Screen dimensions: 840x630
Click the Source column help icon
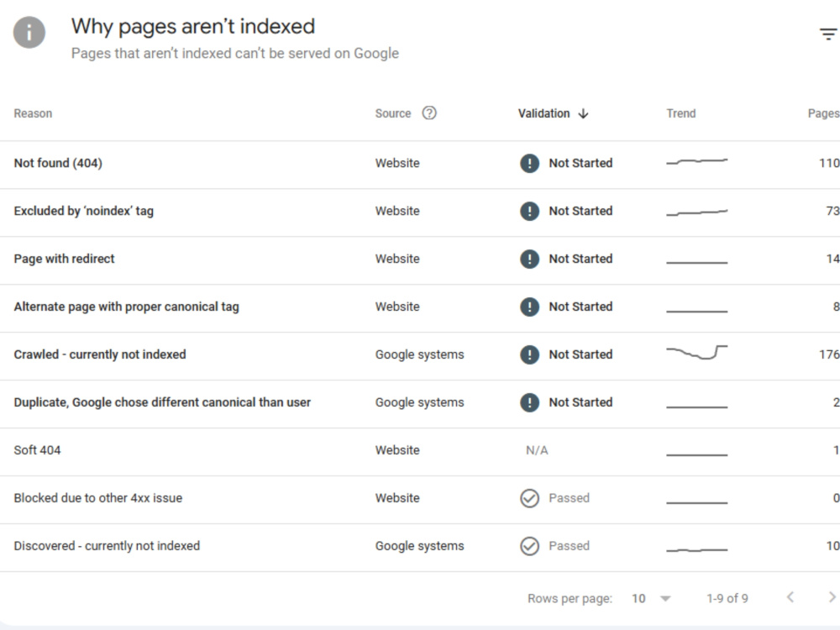tap(429, 113)
